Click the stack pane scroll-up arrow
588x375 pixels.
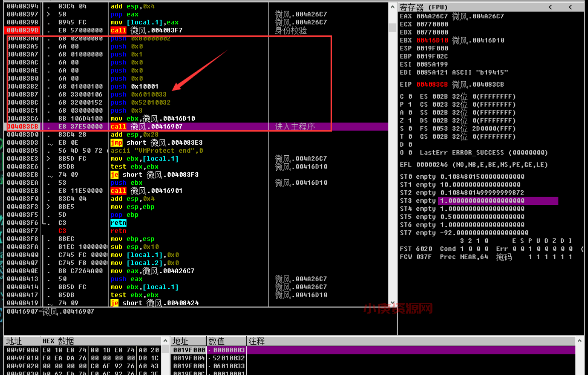coord(579,341)
